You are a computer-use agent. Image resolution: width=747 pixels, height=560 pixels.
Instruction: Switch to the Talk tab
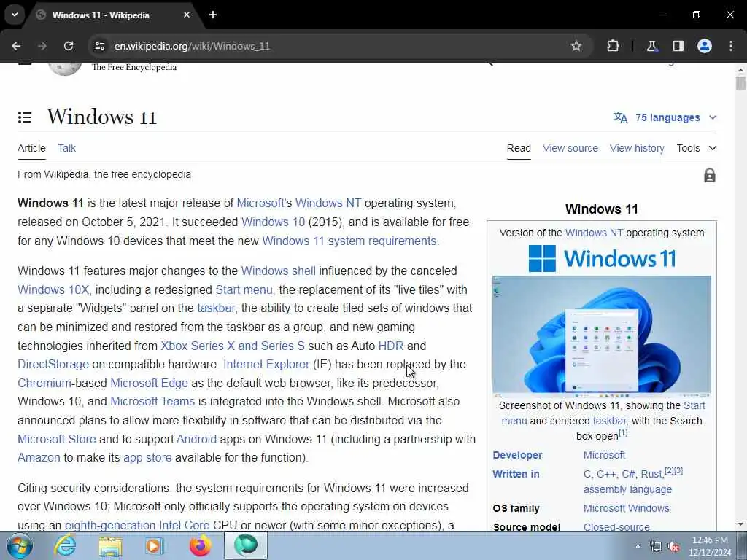[x=66, y=148]
